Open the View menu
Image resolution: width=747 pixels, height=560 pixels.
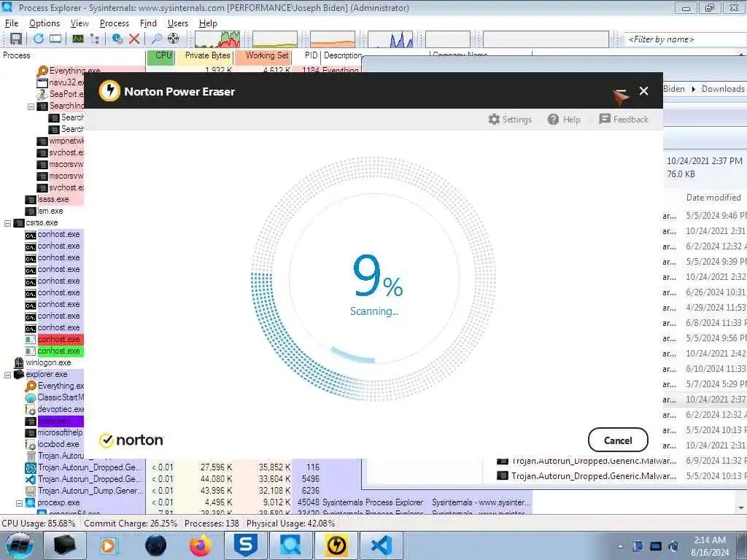[80, 23]
